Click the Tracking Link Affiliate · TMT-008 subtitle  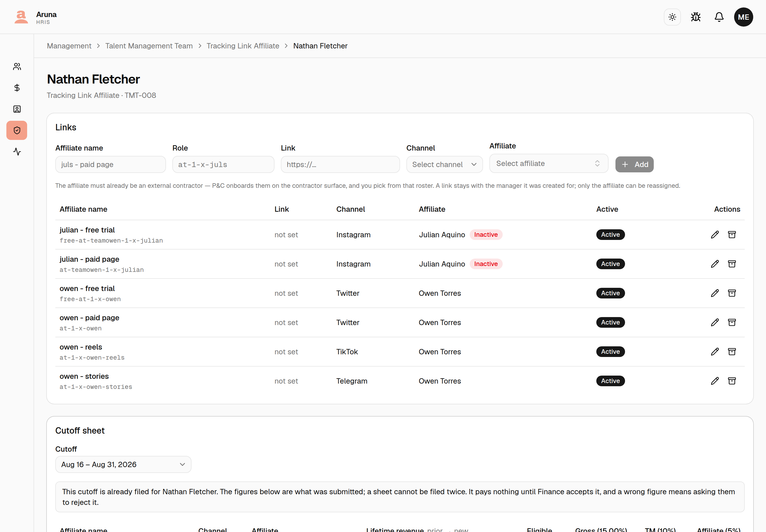click(x=101, y=95)
